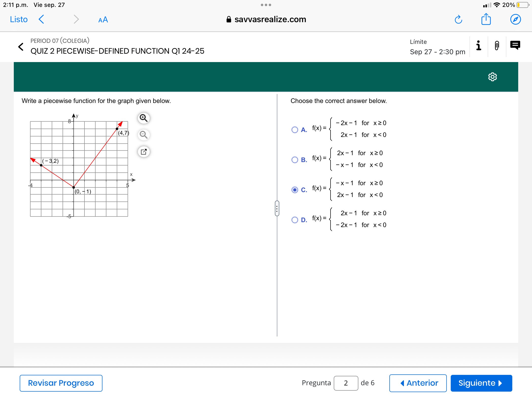Click 'Write a piecewise function' prompt text
This screenshot has height=399, width=532.
96,101
